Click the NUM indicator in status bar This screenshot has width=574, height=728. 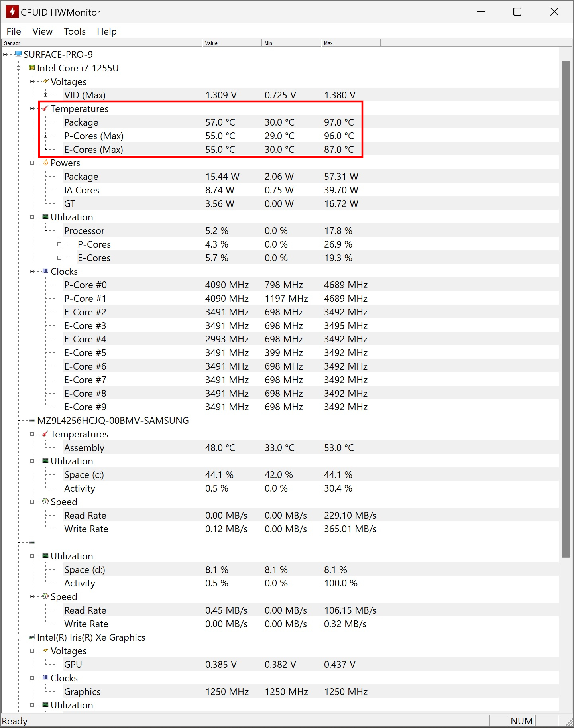pos(521,721)
